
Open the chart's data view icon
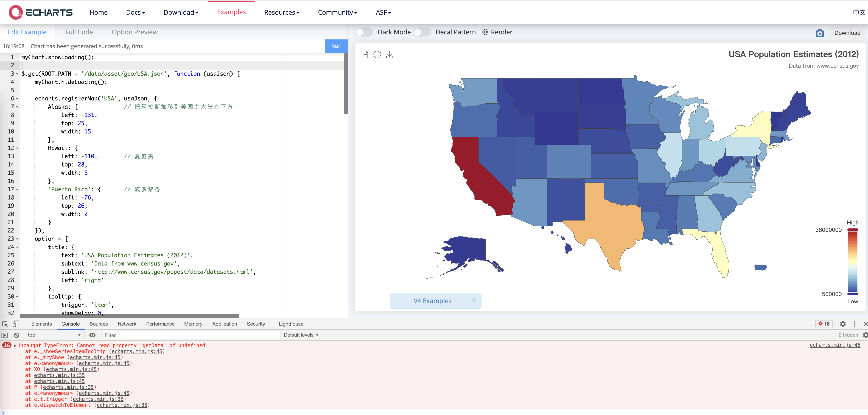[365, 55]
